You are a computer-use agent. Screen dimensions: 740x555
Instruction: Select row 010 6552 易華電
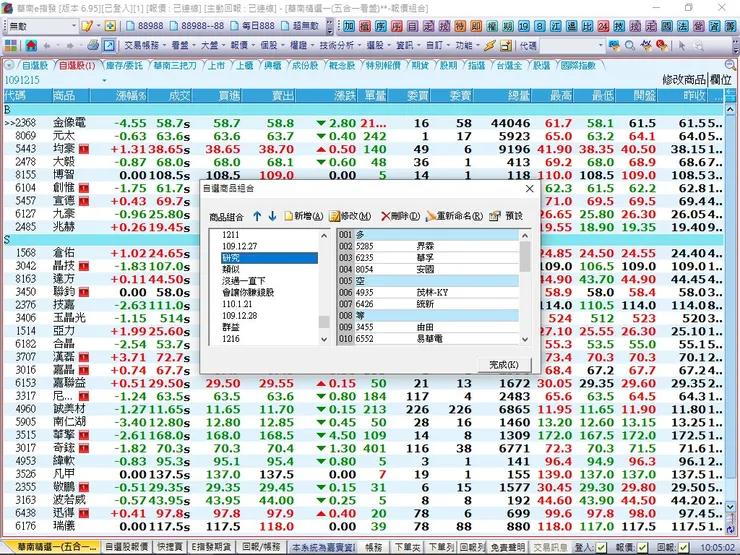click(x=428, y=339)
